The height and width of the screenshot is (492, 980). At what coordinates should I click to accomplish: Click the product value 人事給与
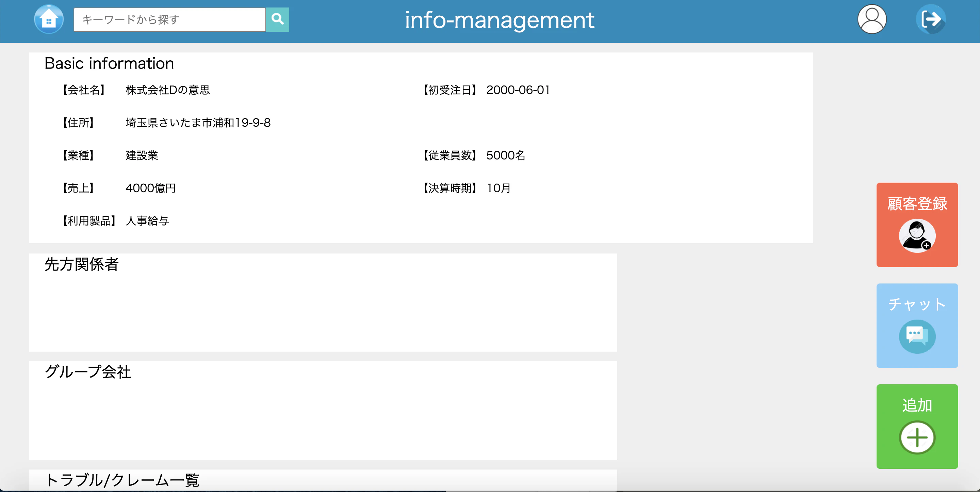point(147,221)
